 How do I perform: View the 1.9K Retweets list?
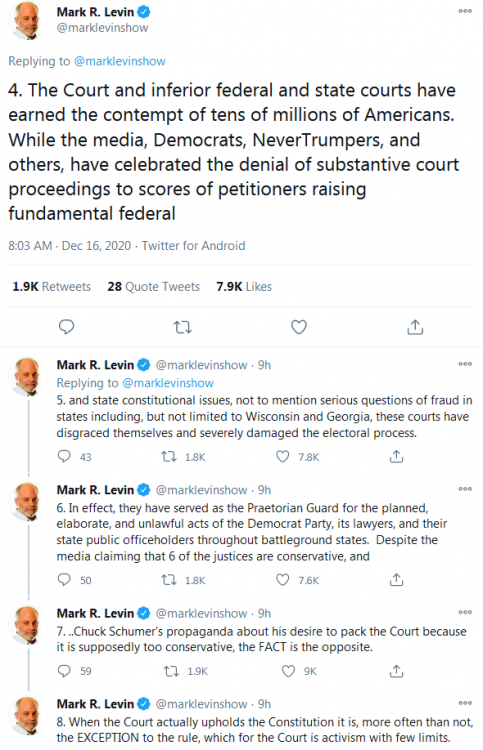coord(52,287)
